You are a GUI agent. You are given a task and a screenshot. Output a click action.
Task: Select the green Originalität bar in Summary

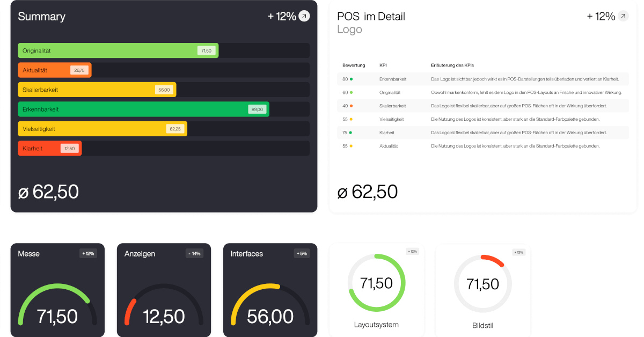coord(118,50)
